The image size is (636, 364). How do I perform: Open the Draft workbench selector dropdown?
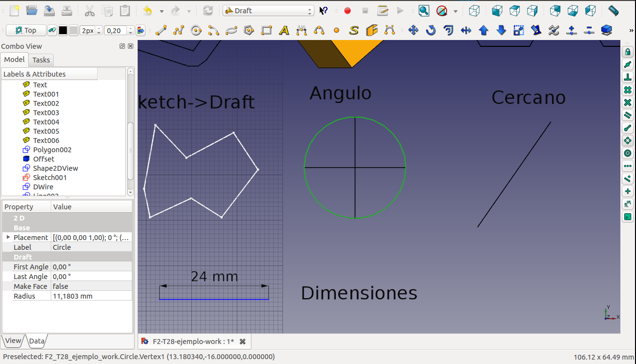268,11
